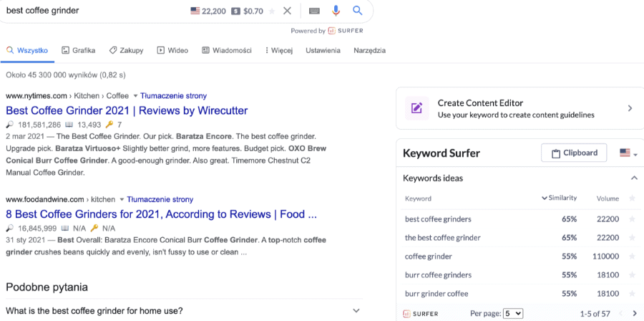Viewport: 644px width, 321px height.
Task: Favorite the 'coffee grinder' keyword row star
Action: 632,257
